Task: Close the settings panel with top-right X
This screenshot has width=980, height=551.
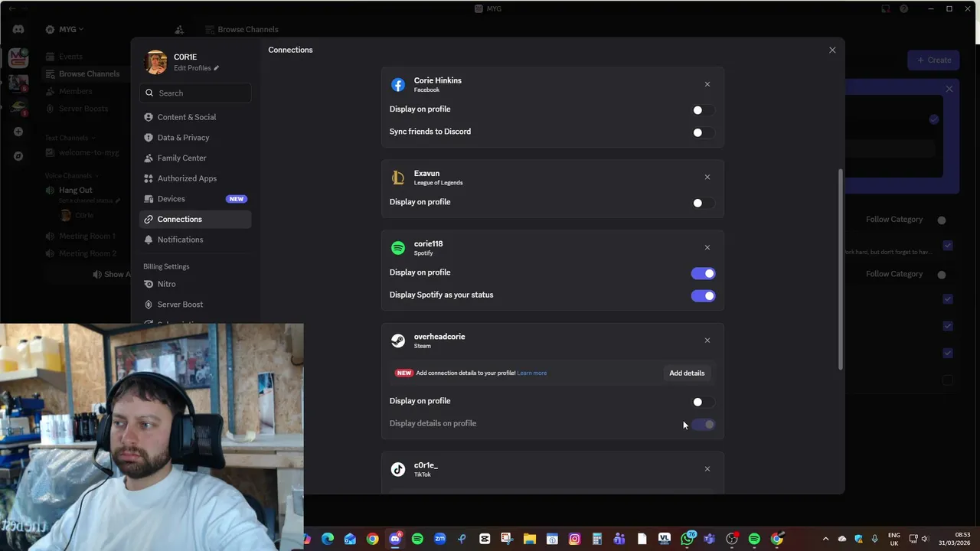Action: tap(832, 50)
